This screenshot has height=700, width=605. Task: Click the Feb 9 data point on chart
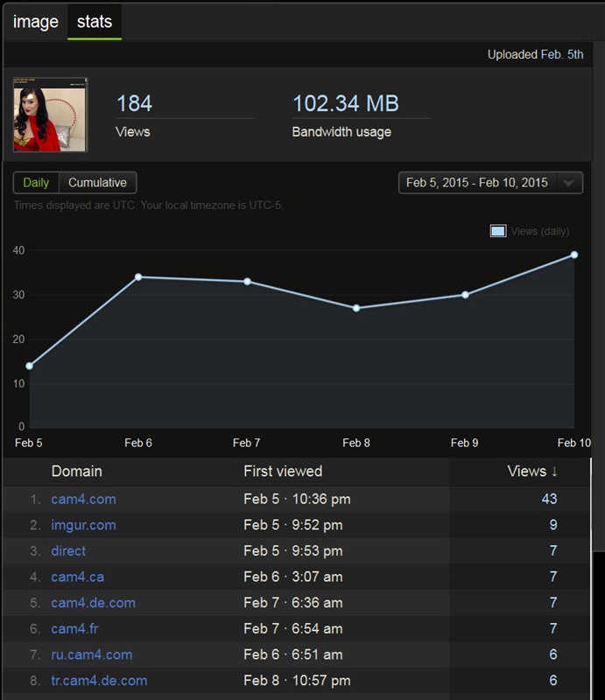(x=465, y=295)
